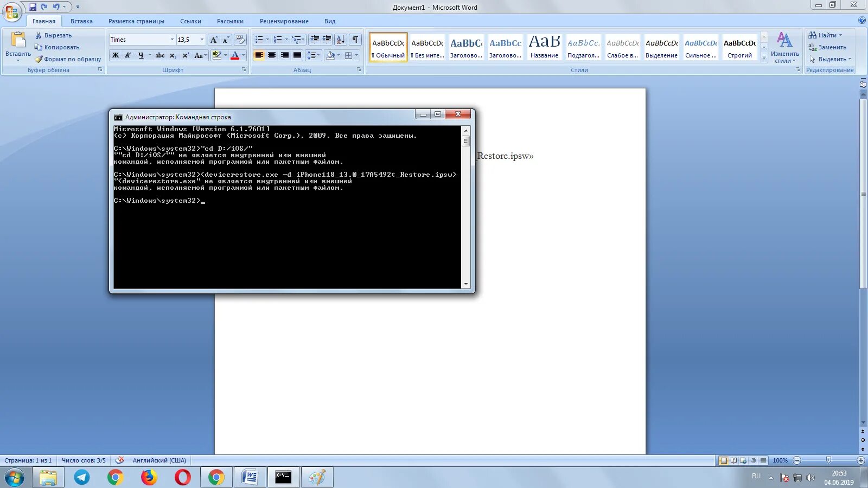Click the Paste (Вставить) clipboard icon

18,40
